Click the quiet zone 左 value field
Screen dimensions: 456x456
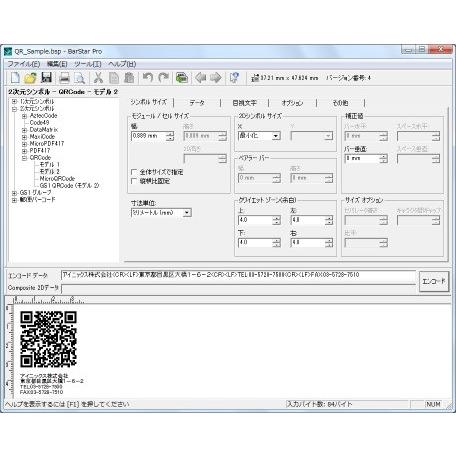point(308,220)
